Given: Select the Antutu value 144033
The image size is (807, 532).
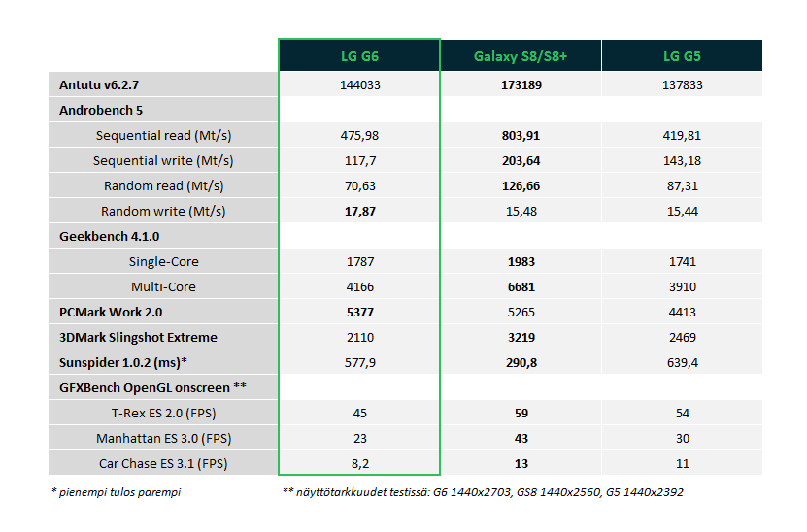Looking at the screenshot, I should pyautogui.click(x=359, y=84).
